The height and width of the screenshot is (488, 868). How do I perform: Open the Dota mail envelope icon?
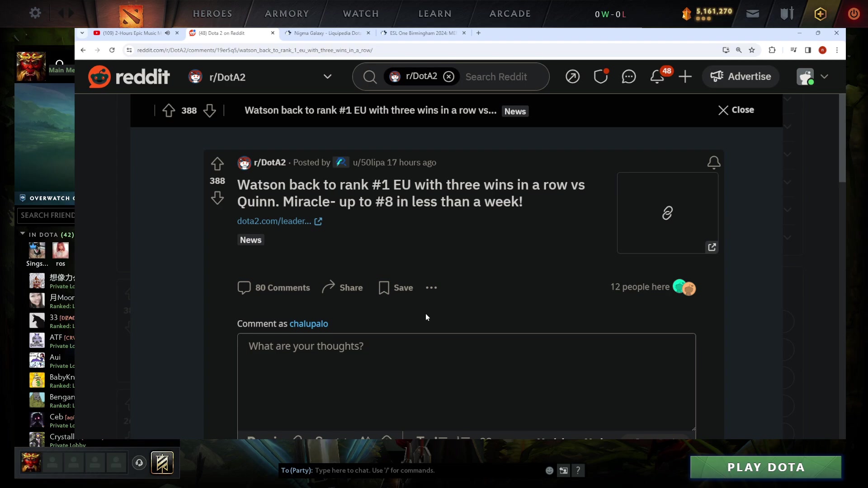[753, 14]
